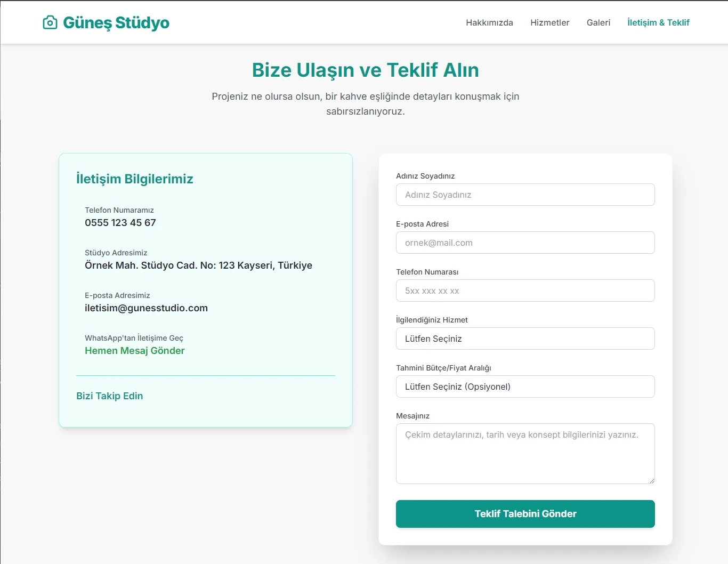728x564 pixels.
Task: Click inside the Mesajınız text area
Action: pyautogui.click(x=525, y=453)
